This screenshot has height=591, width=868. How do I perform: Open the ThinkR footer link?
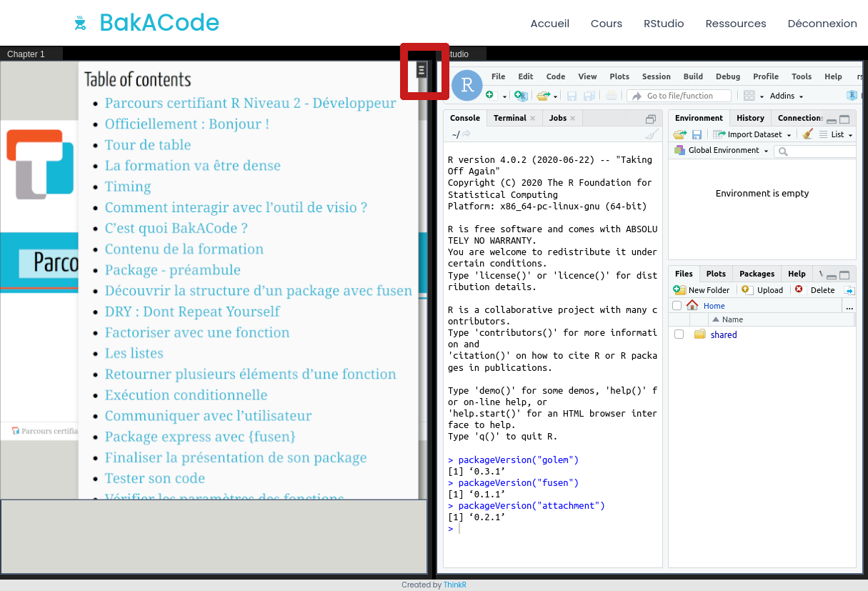click(x=455, y=585)
